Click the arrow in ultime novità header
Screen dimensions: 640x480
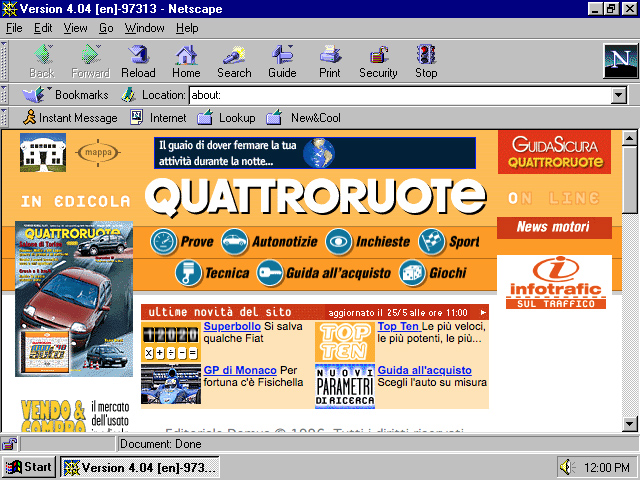[483, 313]
